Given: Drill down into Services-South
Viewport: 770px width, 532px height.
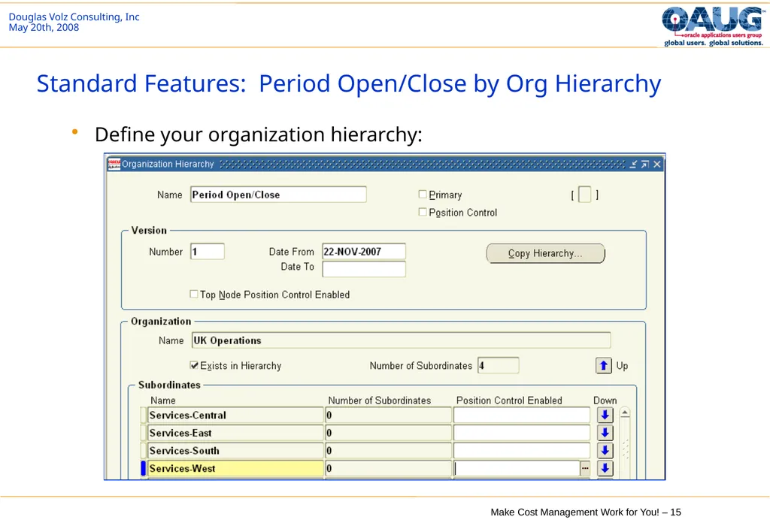Looking at the screenshot, I should [605, 451].
